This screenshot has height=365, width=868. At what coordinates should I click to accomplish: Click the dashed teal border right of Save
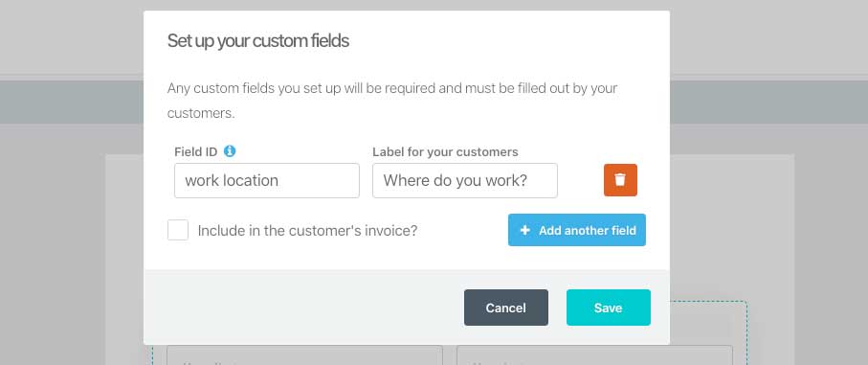click(x=746, y=332)
